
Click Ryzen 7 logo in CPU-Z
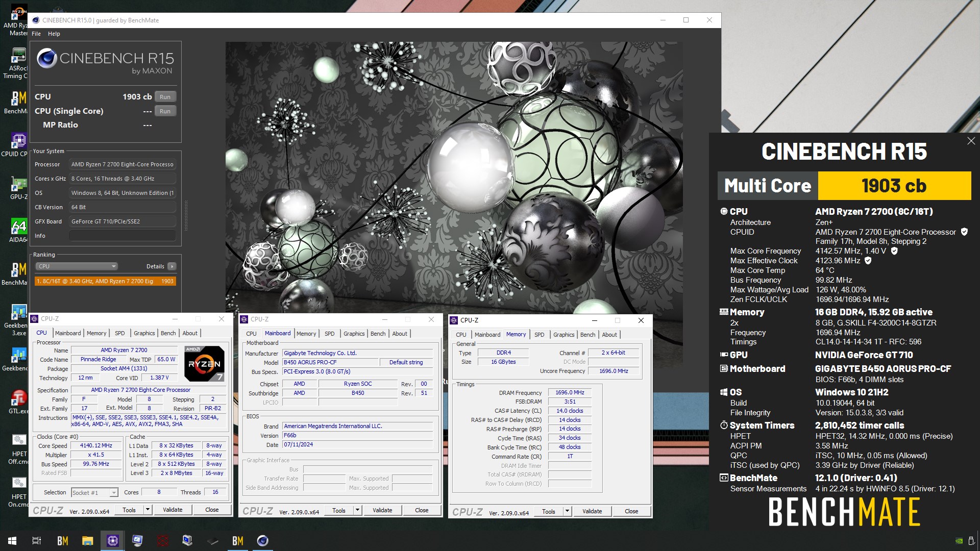click(204, 364)
